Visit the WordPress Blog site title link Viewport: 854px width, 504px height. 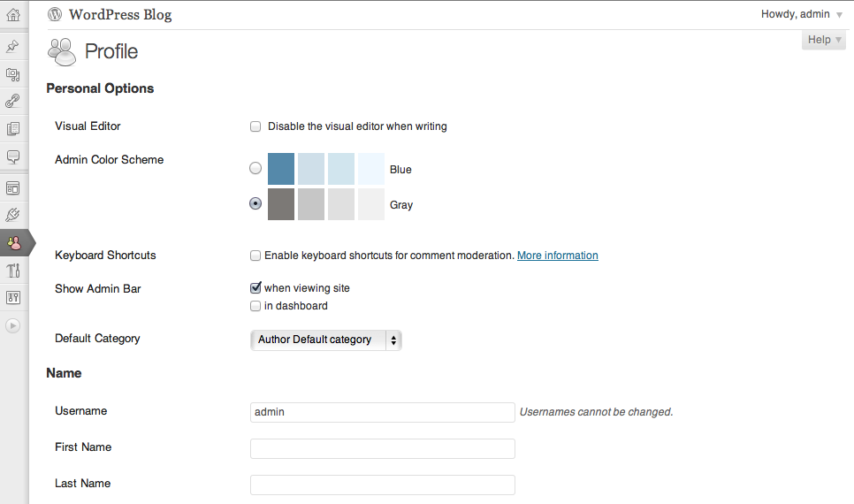120,15
